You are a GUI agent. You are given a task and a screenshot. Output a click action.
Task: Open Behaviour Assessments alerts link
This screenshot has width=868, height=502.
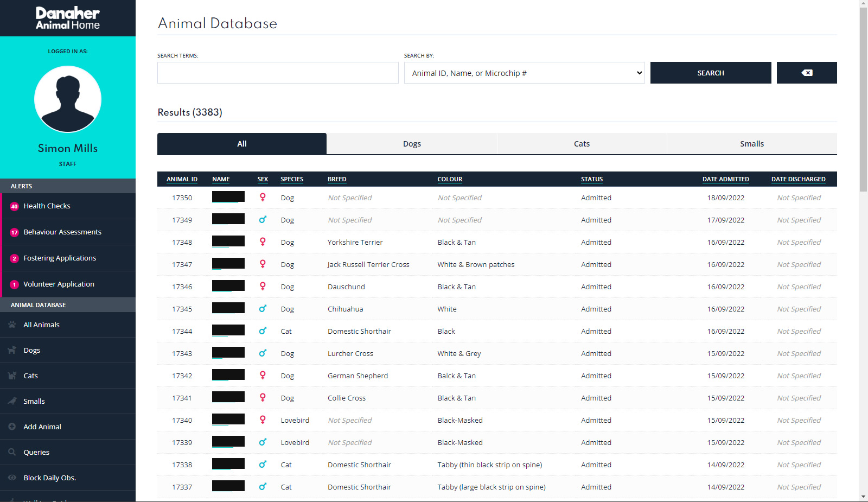pos(62,232)
